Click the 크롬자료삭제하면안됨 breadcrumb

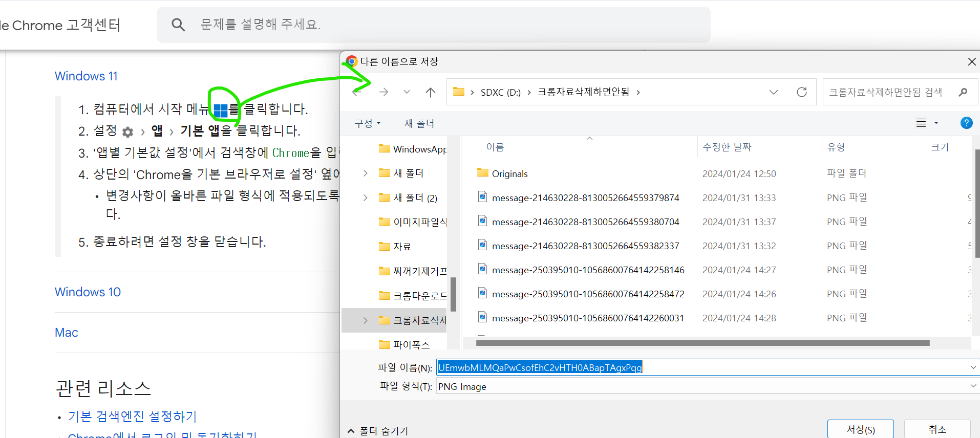point(583,92)
